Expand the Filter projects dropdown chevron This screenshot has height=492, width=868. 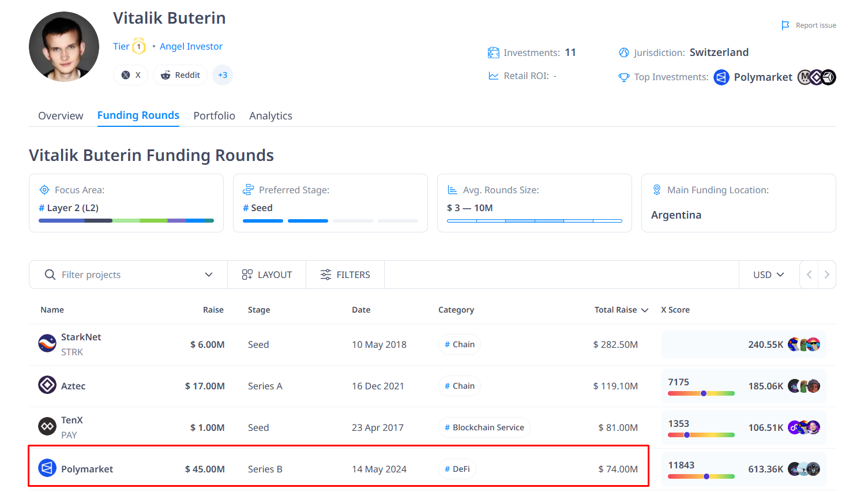209,275
